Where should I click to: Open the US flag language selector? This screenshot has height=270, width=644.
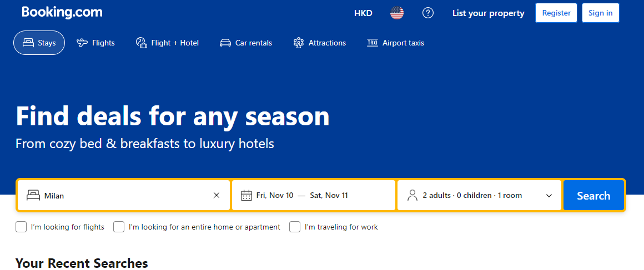point(397,13)
